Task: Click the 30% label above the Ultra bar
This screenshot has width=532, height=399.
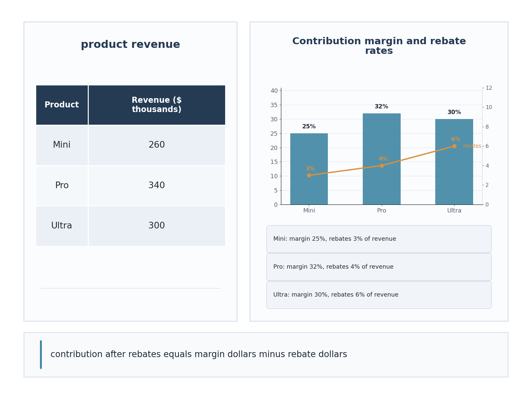Action: click(x=454, y=112)
